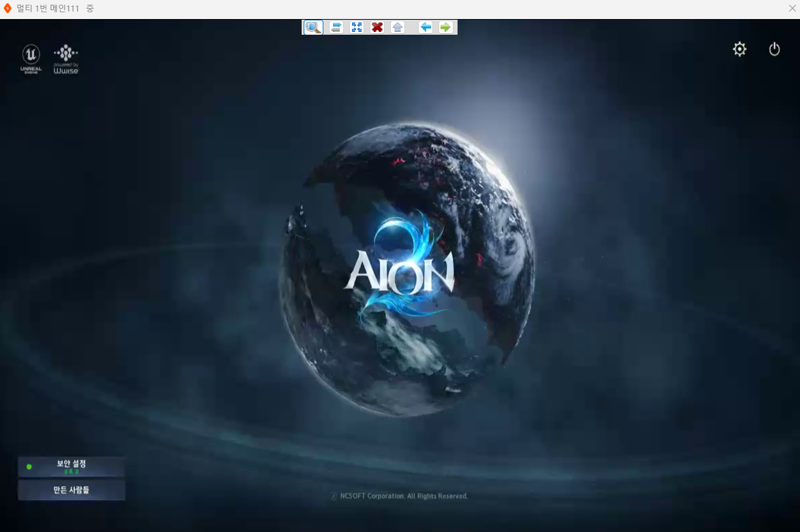Close the remote session window
The height and width of the screenshot is (532, 800).
[x=791, y=8]
